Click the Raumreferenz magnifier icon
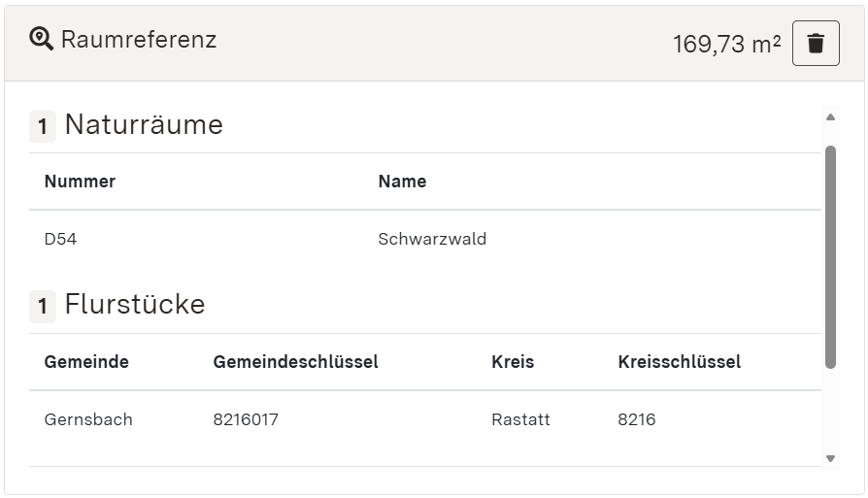This screenshot has width=868, height=498. (x=41, y=40)
